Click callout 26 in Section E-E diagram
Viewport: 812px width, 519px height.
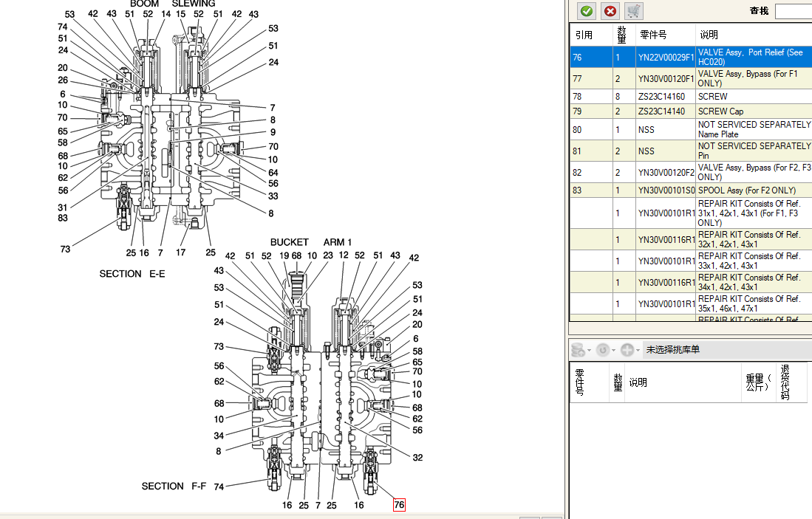[63, 80]
